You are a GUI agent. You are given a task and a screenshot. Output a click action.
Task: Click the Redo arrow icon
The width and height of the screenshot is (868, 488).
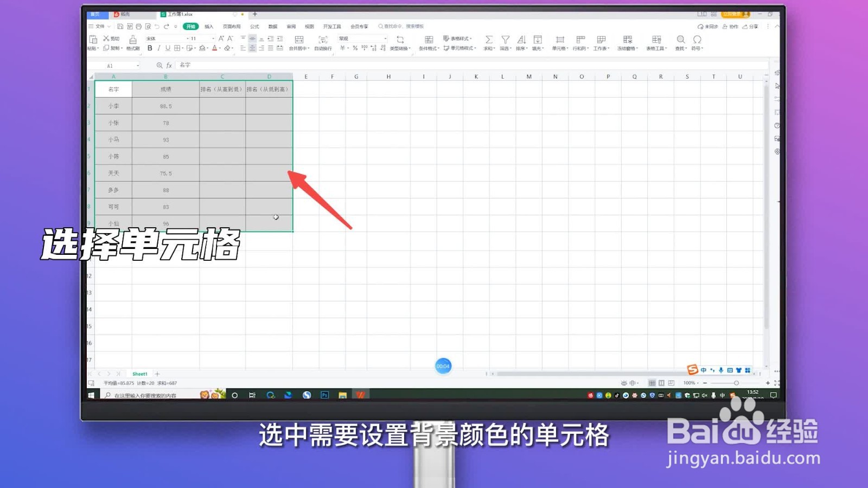coord(167,27)
